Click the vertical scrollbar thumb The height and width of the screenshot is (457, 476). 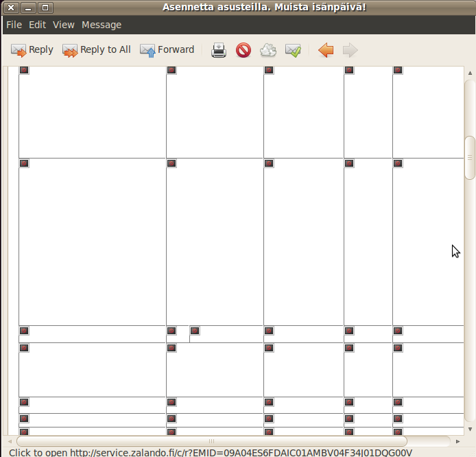[470, 158]
